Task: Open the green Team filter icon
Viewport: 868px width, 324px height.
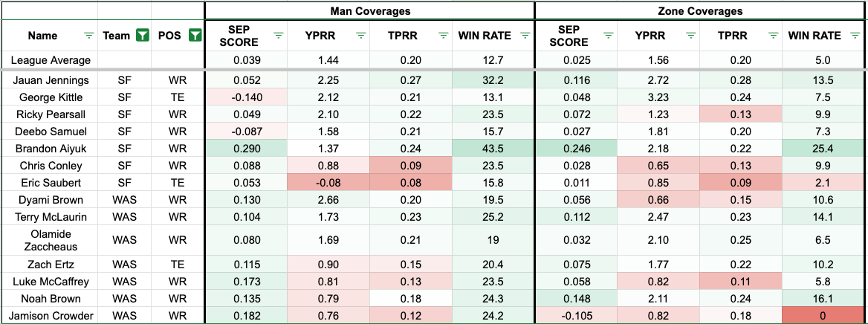Action: tap(142, 35)
